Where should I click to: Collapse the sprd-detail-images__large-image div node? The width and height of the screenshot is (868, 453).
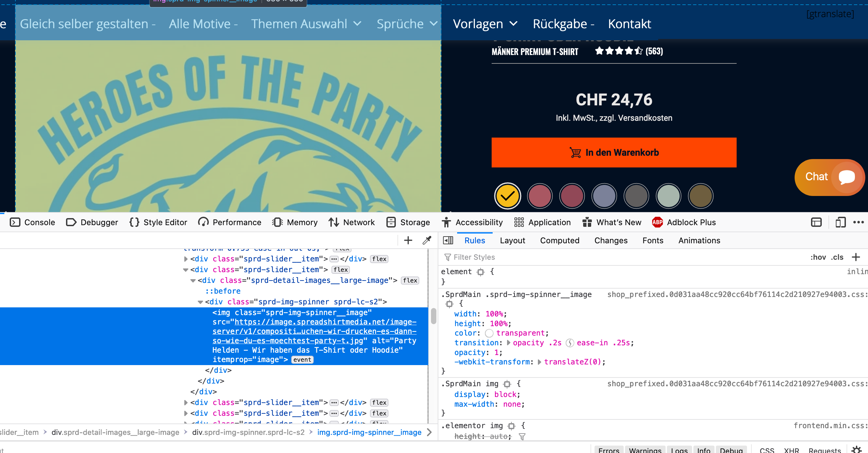[193, 281]
